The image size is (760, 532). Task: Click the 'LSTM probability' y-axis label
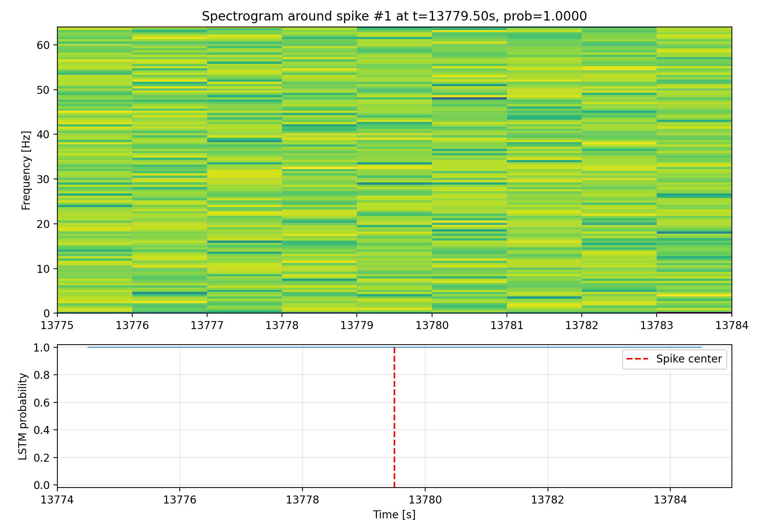[23, 416]
